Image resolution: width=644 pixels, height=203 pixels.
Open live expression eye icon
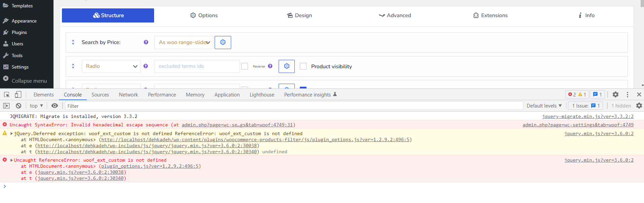coord(55,106)
